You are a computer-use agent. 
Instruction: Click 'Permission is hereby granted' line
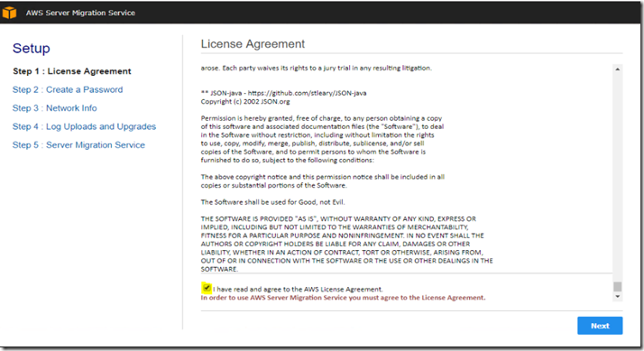pos(321,118)
